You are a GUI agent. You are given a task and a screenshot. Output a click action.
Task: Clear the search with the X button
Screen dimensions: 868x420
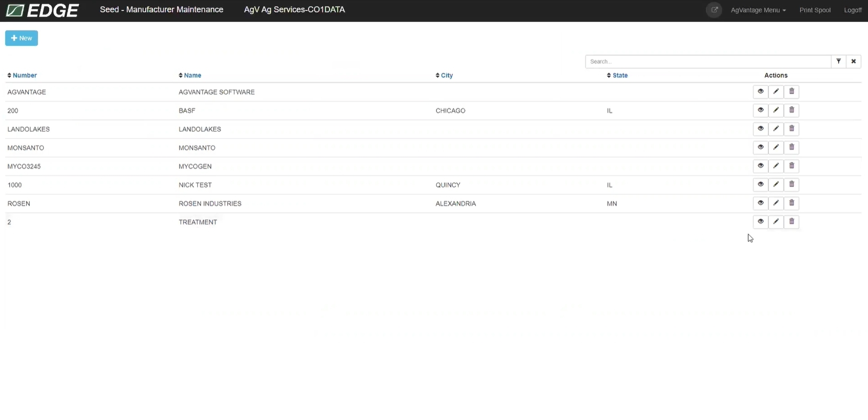point(853,62)
